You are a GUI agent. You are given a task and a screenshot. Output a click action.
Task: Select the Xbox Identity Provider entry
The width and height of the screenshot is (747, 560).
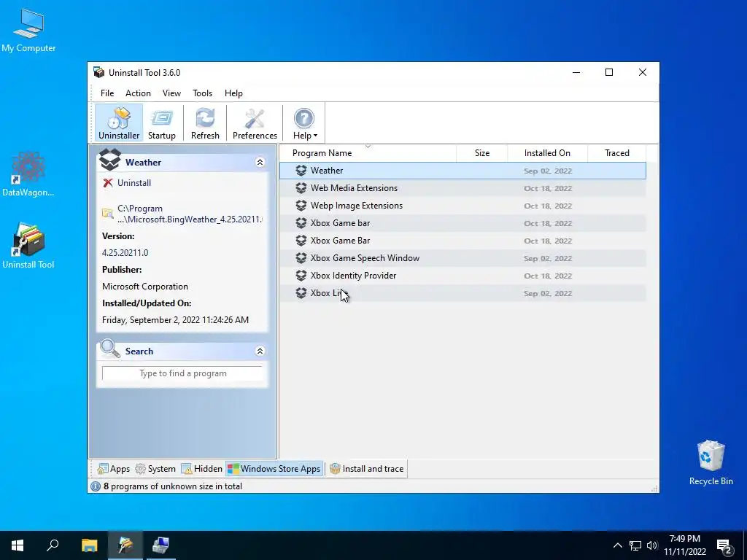coord(462,276)
